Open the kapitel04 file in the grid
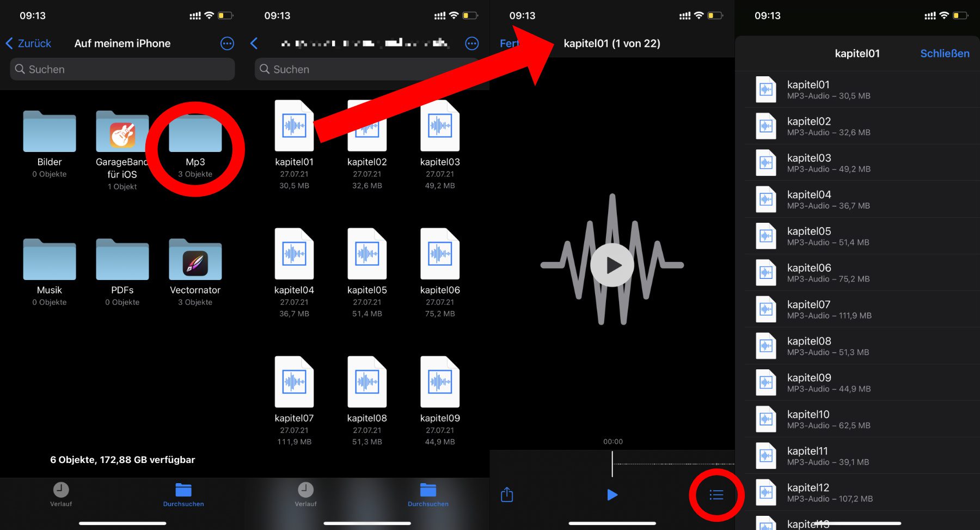The image size is (980, 530). [x=294, y=254]
